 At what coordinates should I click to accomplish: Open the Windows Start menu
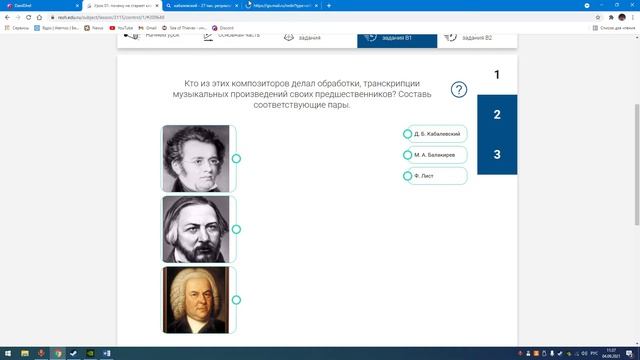pos(8,353)
